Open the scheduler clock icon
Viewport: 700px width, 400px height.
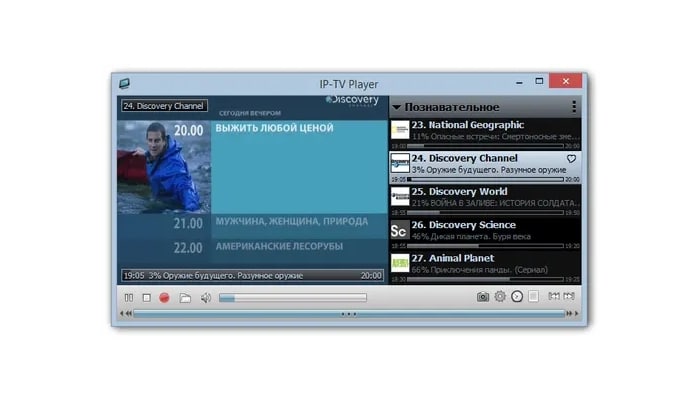click(x=517, y=296)
